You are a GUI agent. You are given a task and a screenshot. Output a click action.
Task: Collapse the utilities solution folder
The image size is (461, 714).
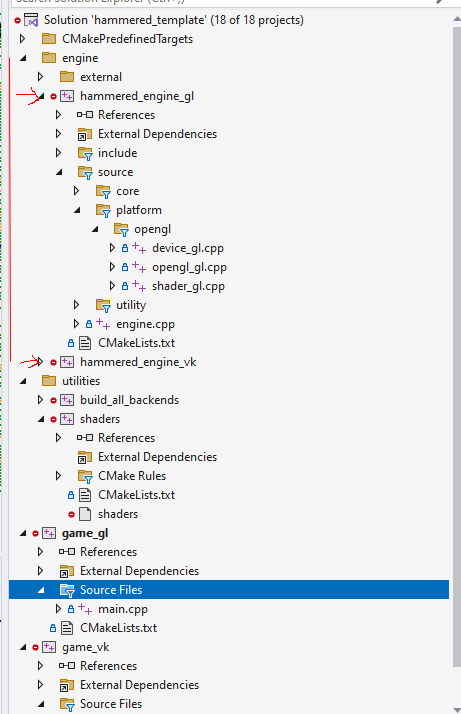click(23, 381)
